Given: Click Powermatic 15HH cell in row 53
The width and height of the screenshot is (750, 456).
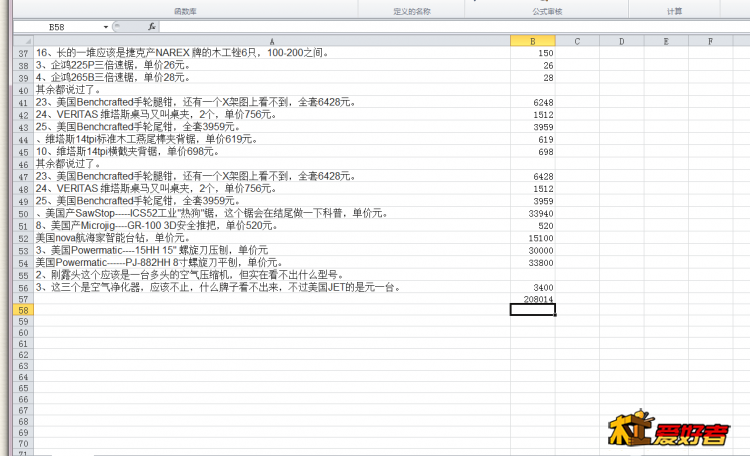Looking at the screenshot, I should [x=272, y=251].
